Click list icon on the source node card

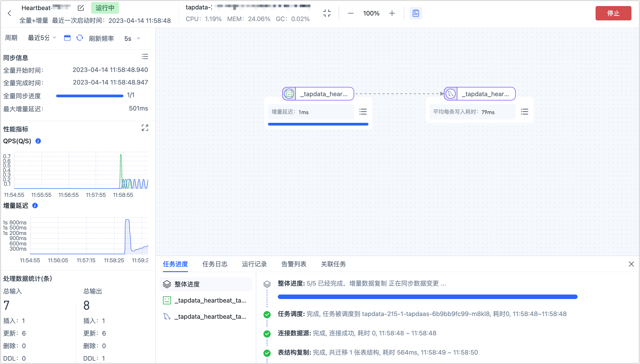pos(363,112)
